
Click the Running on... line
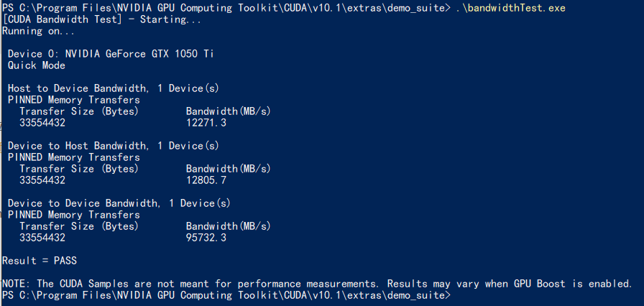[39, 31]
